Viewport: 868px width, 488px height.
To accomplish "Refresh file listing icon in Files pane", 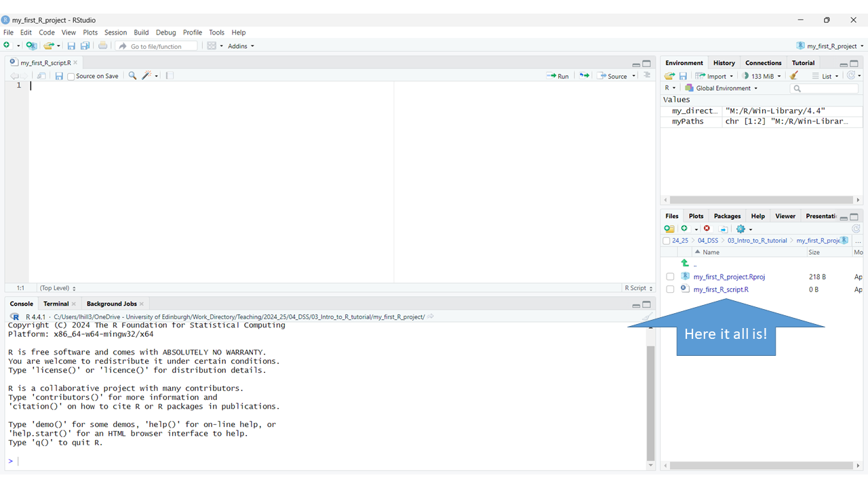I will tap(856, 229).
